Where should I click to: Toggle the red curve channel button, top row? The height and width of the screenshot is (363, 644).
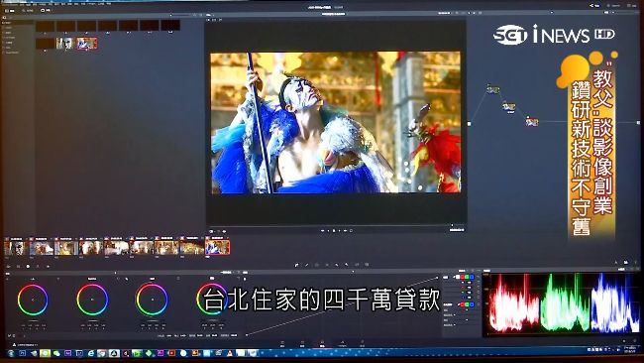coord(462,277)
